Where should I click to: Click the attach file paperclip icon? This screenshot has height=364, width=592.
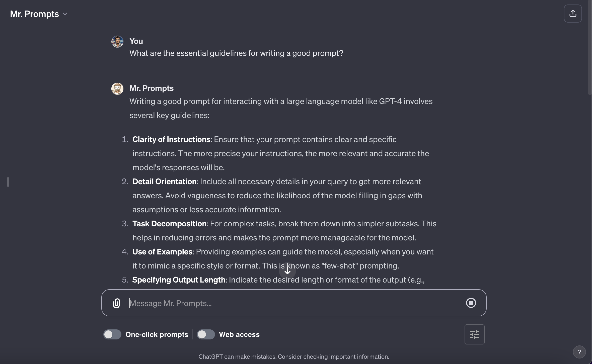coord(116,303)
